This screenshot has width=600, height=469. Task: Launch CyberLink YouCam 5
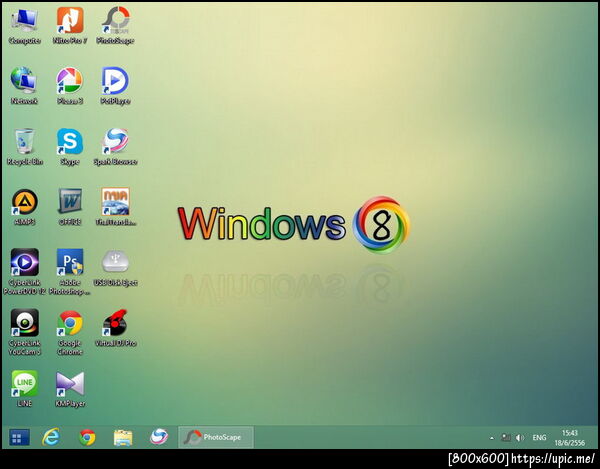[24, 332]
